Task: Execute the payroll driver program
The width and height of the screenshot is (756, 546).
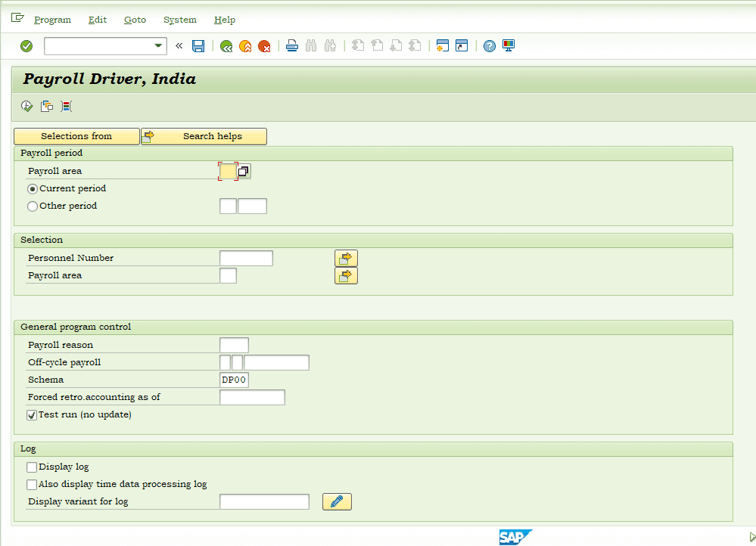Action: [26, 106]
